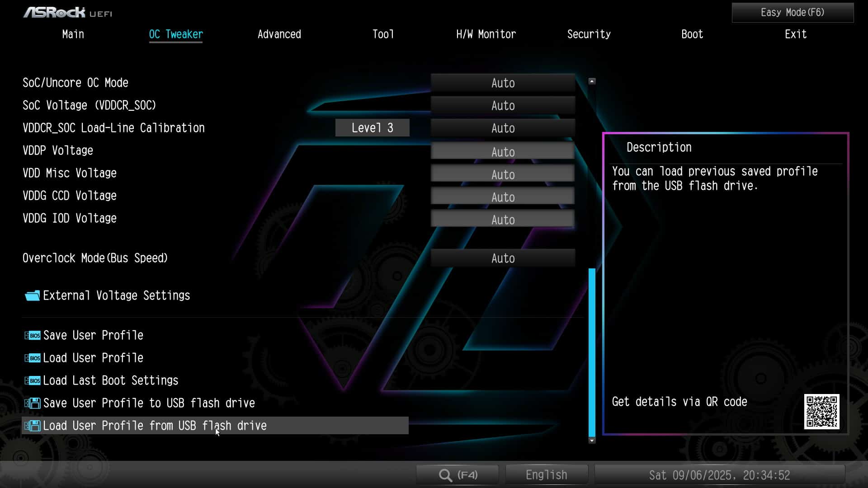This screenshot has height=488, width=868.
Task: Click the BIOS icon beside Save User Profile
Action: pyautogui.click(x=32, y=335)
